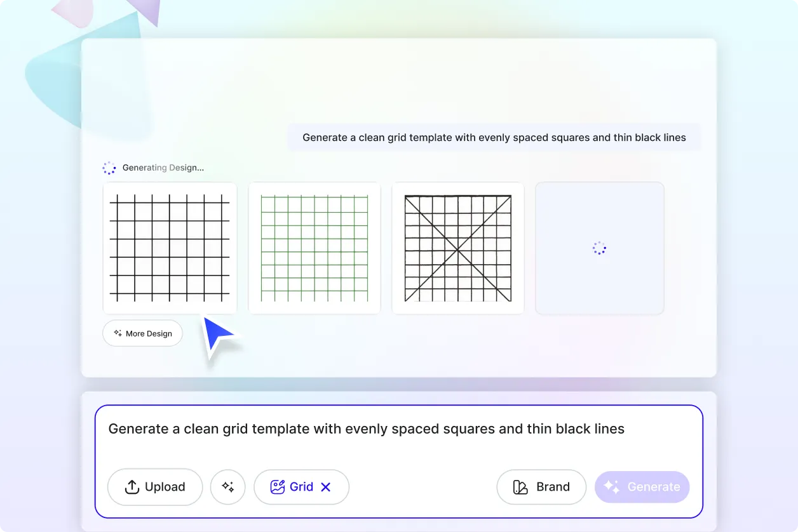Click the prompt message bubble above the designs
Image resolution: width=798 pixels, height=532 pixels.
(494, 137)
